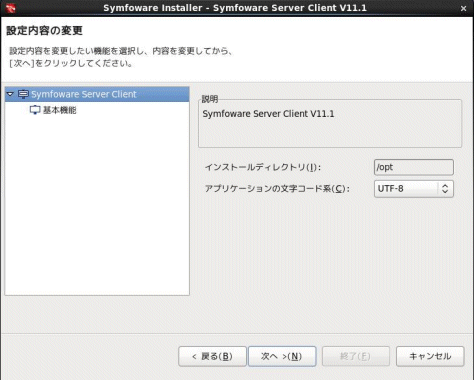Viewport: 474px width, 380px height.
Task: Close the Symfoware Installer window
Action: (463, 9)
